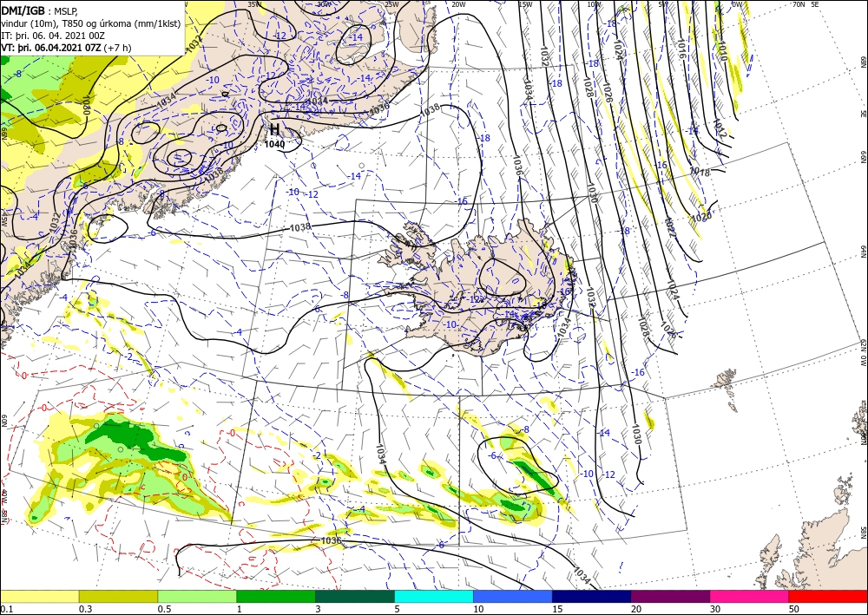Click the '1018' isobar label
868x615 pixels.
click(x=700, y=173)
